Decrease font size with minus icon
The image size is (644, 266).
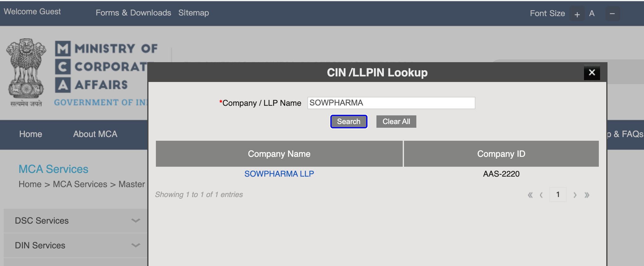pyautogui.click(x=612, y=14)
